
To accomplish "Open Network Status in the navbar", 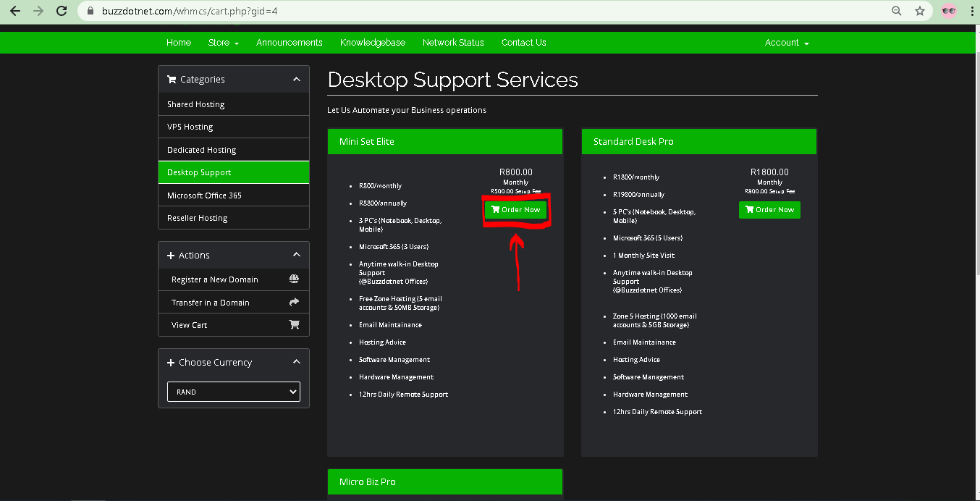I will pyautogui.click(x=453, y=43).
